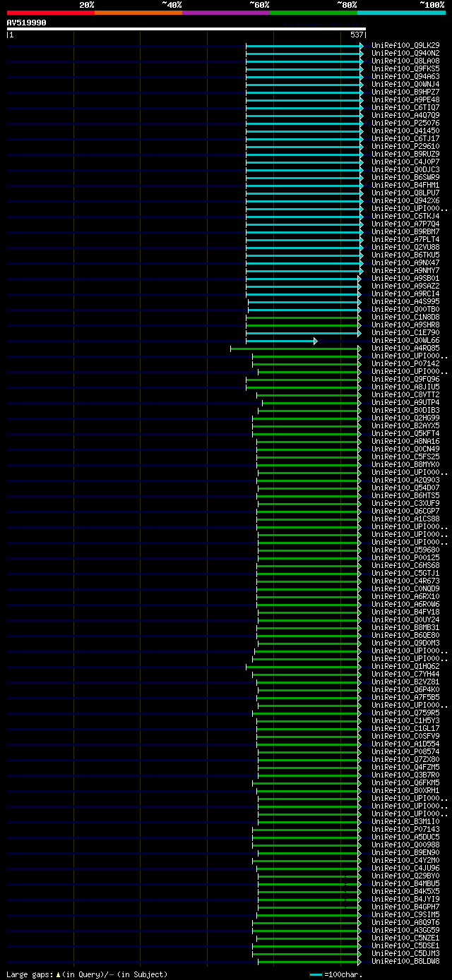Select the UniRef100_A9SB01 label
This screenshot has height=980, width=452.
[405, 278]
